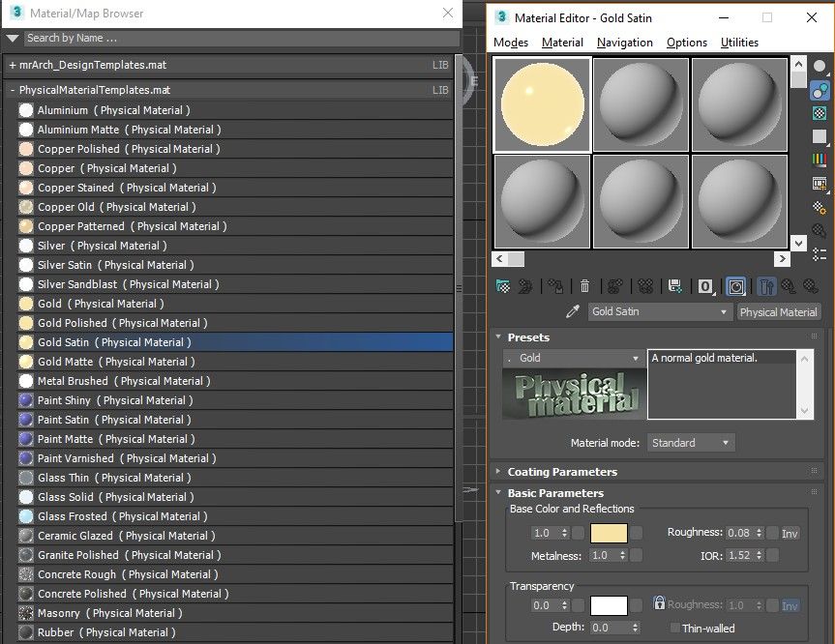Open the Utilities menu
This screenshot has height=644, width=835.
pos(739,43)
